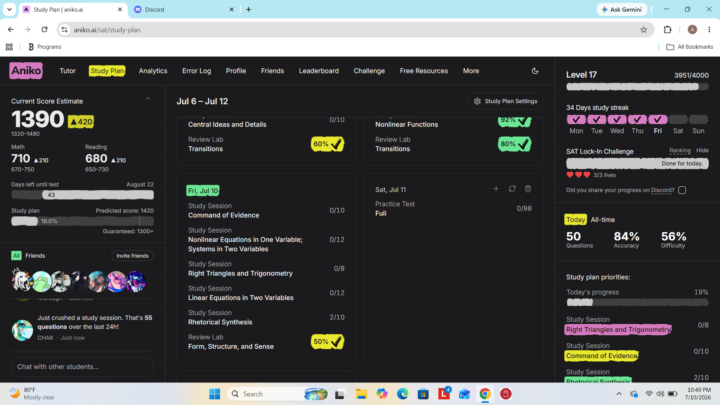Open the Chrome profile avatar

tap(692, 30)
